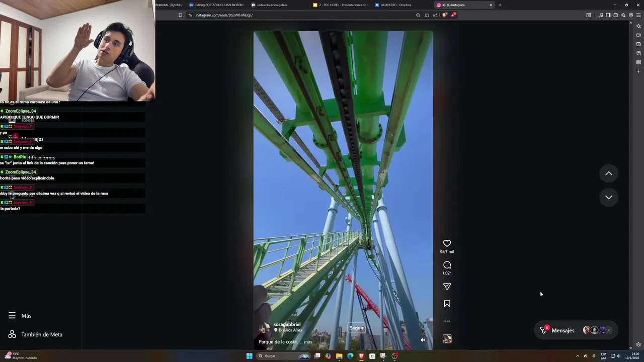Go to next reel with down arrow

click(x=608, y=197)
